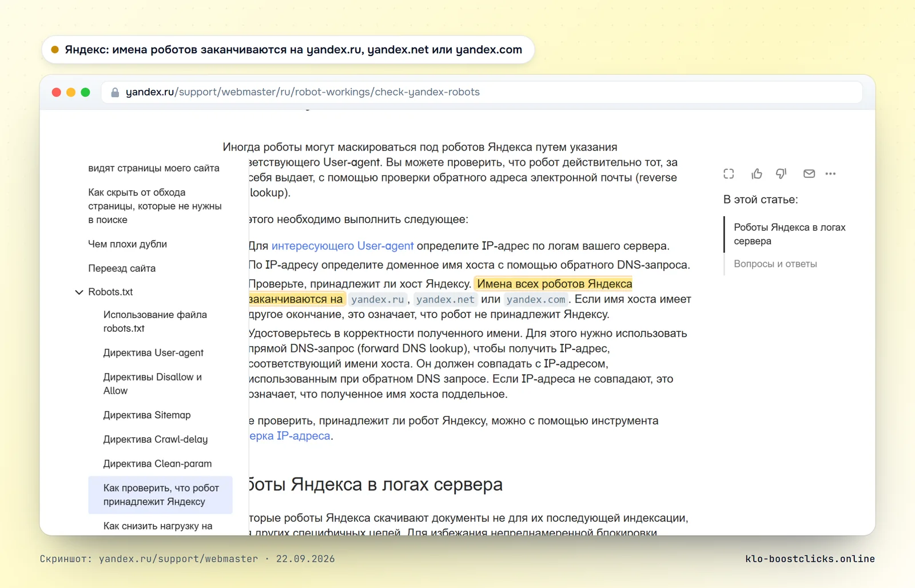Viewport: 915px width, 588px height.
Task: Click the 'yandex.ru' code snippet
Action: (x=377, y=299)
